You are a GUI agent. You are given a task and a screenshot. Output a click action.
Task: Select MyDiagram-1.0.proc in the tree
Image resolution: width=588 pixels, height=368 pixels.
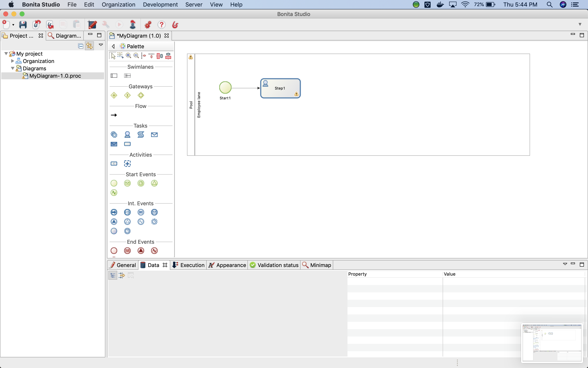pyautogui.click(x=55, y=76)
